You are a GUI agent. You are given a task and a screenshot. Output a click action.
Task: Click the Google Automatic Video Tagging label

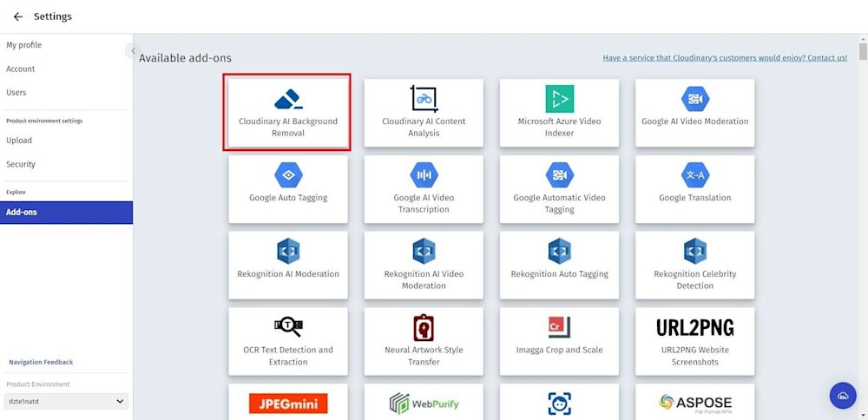point(560,204)
